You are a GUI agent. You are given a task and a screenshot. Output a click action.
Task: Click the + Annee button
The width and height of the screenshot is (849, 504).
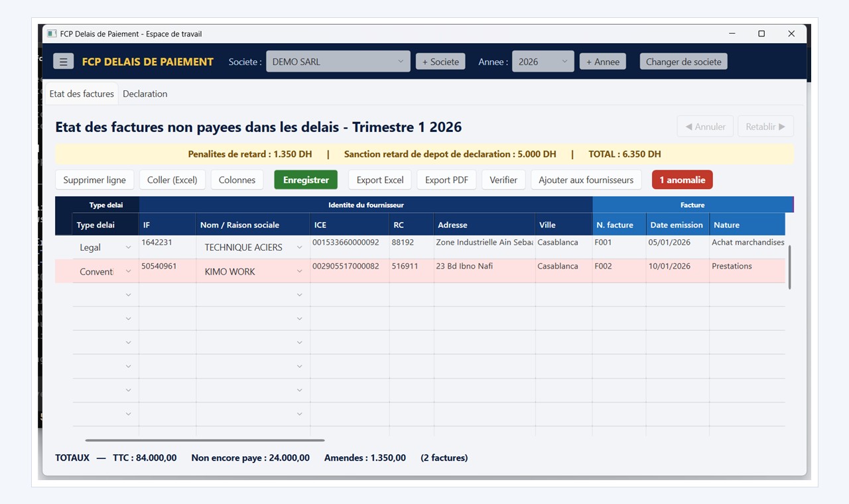(x=603, y=62)
